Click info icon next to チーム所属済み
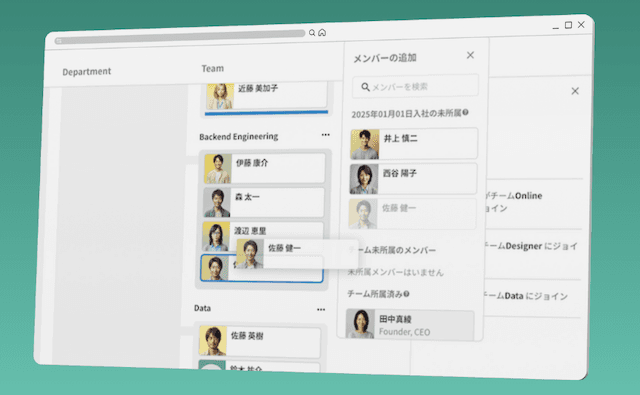The width and height of the screenshot is (640, 395). tap(407, 293)
